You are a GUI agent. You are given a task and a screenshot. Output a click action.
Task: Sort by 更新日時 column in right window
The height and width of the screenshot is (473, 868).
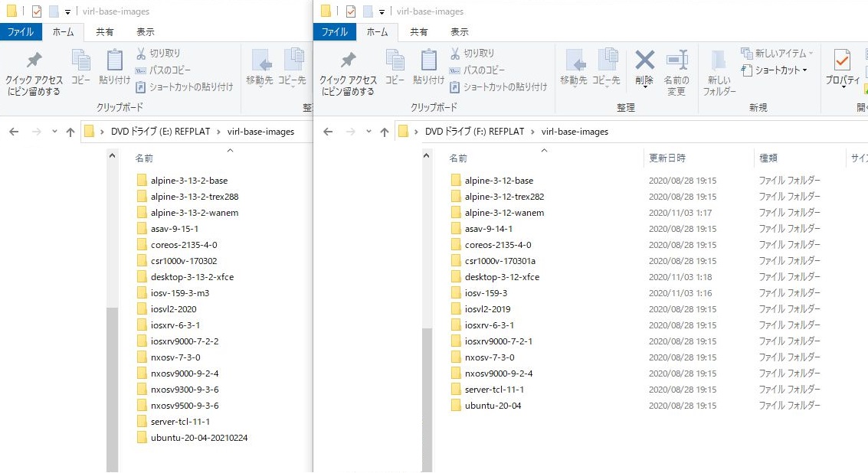click(x=667, y=158)
